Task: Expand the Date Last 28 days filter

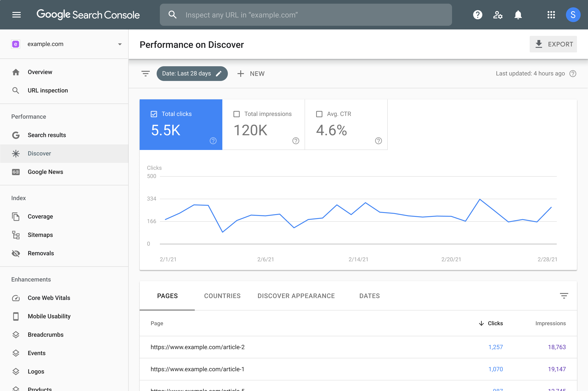Action: coord(192,73)
